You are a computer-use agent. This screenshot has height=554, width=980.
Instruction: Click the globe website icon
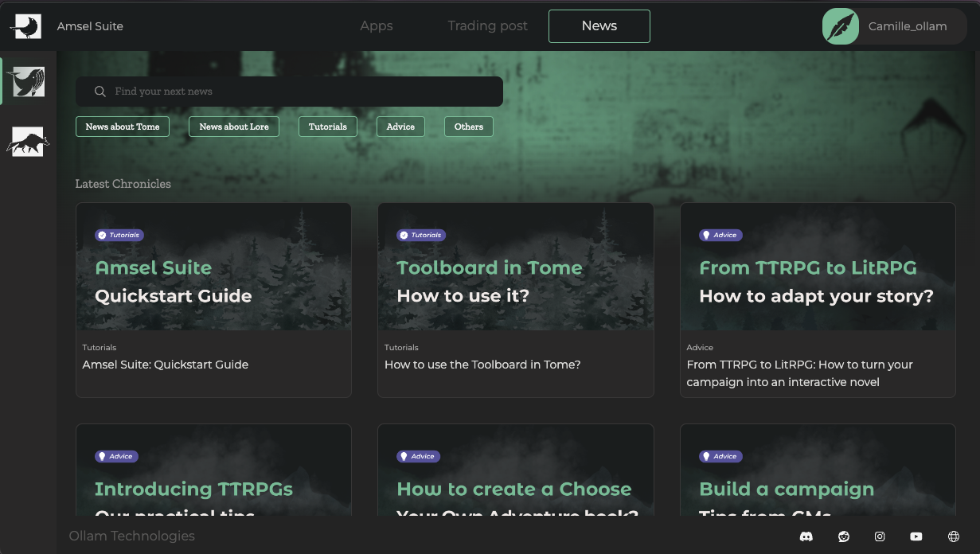coord(954,536)
